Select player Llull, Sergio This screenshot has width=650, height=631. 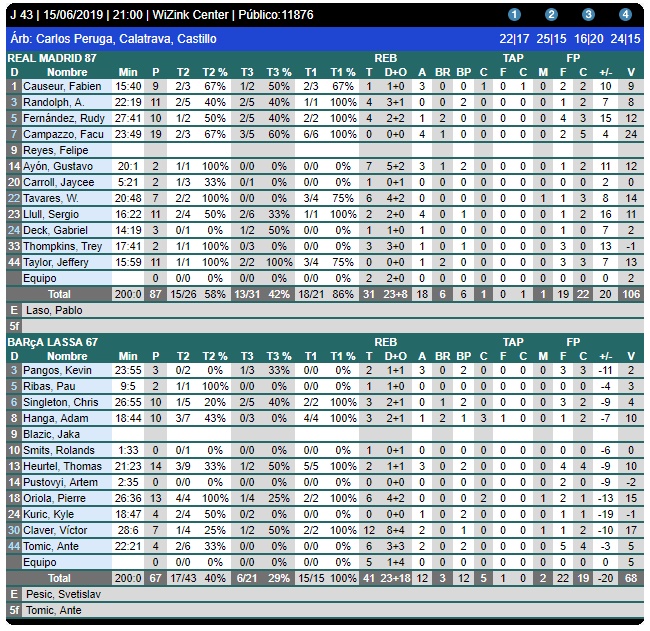51,214
